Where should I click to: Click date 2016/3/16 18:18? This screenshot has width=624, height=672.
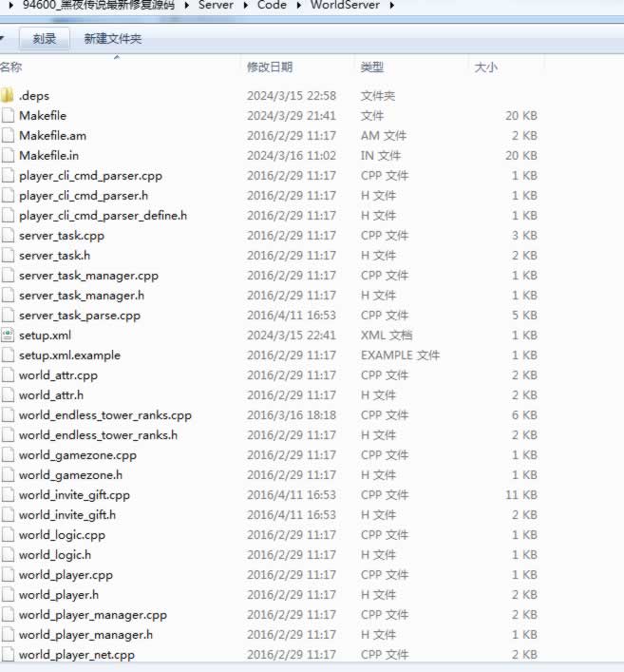(x=292, y=415)
